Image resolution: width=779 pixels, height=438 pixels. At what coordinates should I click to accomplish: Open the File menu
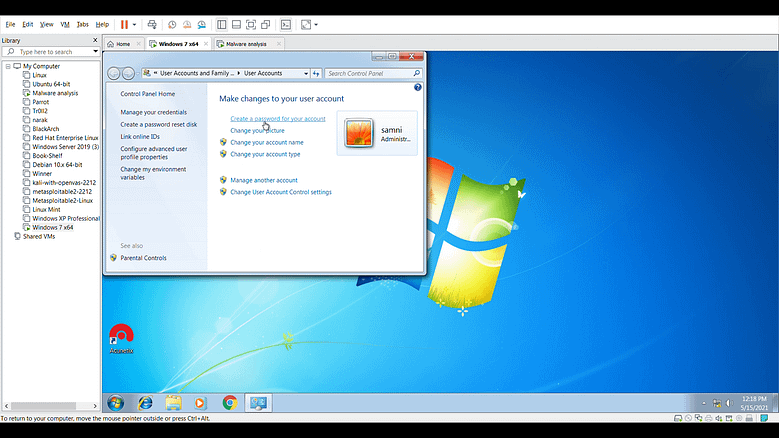tap(10, 24)
